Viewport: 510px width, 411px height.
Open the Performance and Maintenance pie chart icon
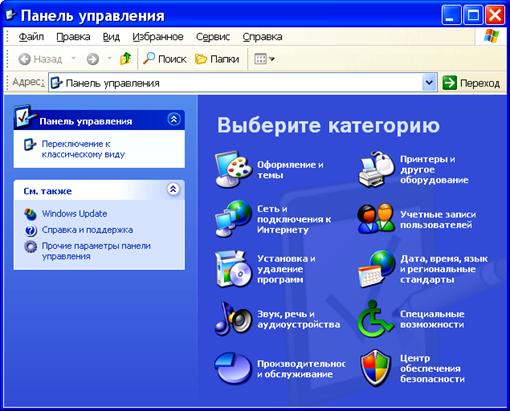[232, 369]
